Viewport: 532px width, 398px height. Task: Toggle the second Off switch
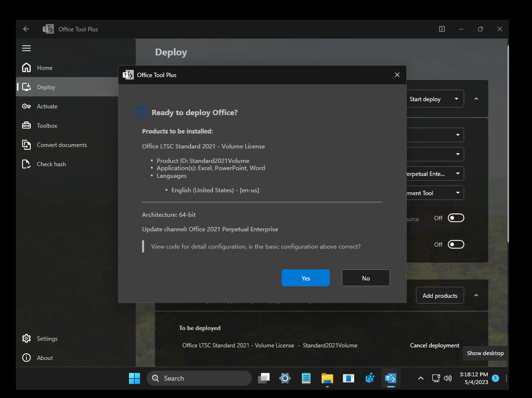[x=455, y=244]
